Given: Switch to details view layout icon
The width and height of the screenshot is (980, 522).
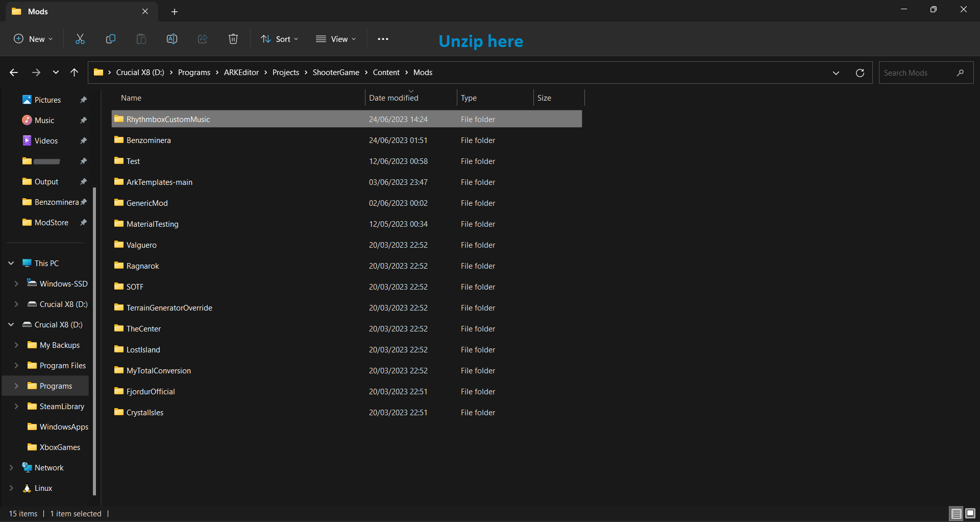Looking at the screenshot, I should 957,513.
